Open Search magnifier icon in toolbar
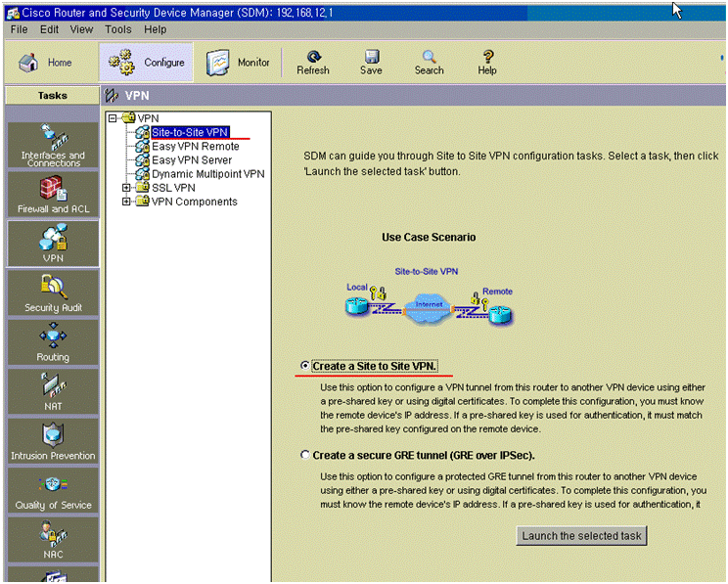Image resolution: width=728 pixels, height=584 pixels. coord(429,57)
